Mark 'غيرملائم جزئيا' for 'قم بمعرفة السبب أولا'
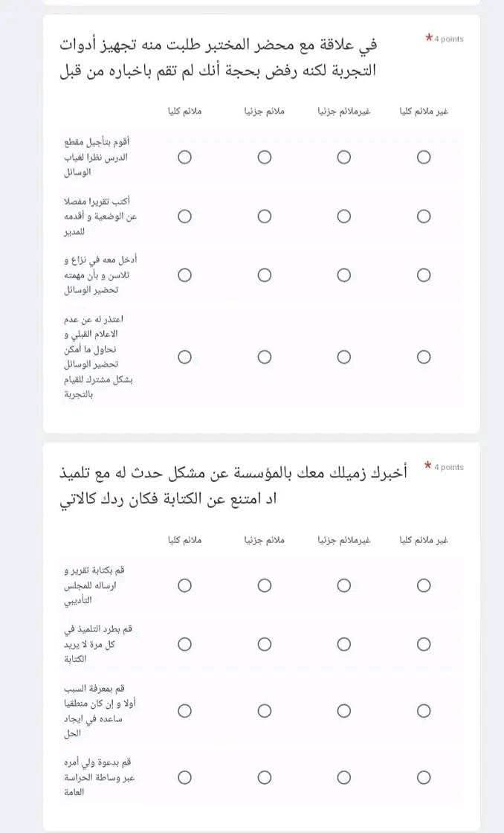504x833 pixels. (x=344, y=711)
